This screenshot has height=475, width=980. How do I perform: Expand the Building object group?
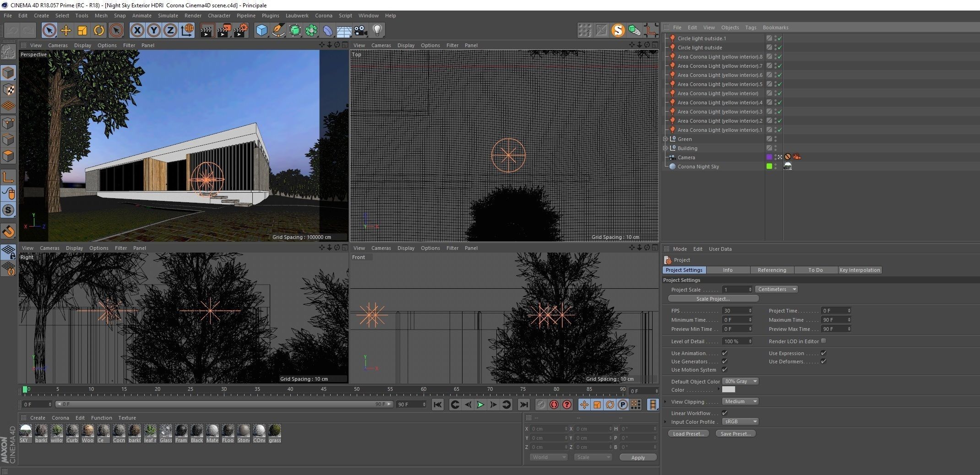coord(665,148)
